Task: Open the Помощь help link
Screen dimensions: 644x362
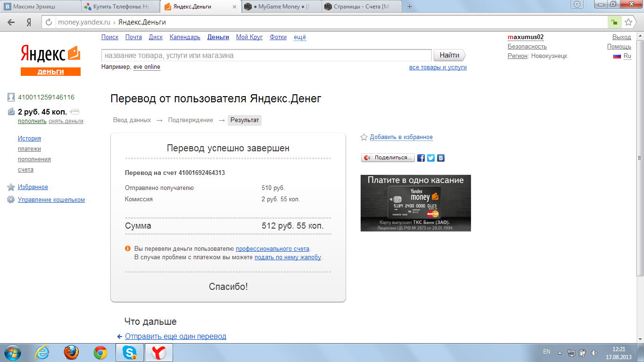Action: (x=619, y=47)
